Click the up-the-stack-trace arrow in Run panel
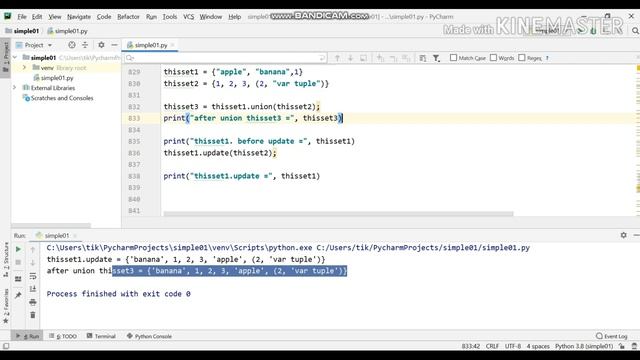This screenshot has width=640, height=360. click(33, 249)
